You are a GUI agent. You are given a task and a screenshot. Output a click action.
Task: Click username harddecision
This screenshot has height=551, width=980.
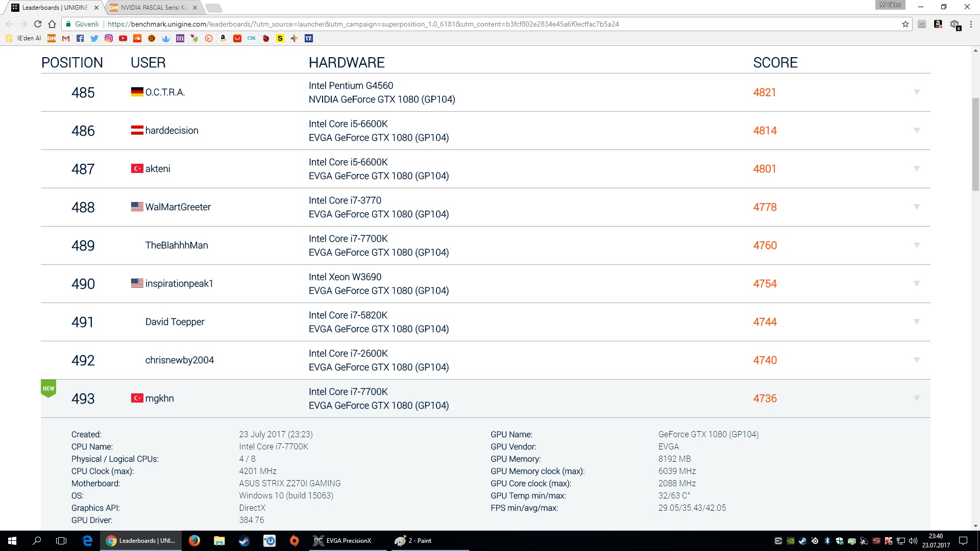171,131
